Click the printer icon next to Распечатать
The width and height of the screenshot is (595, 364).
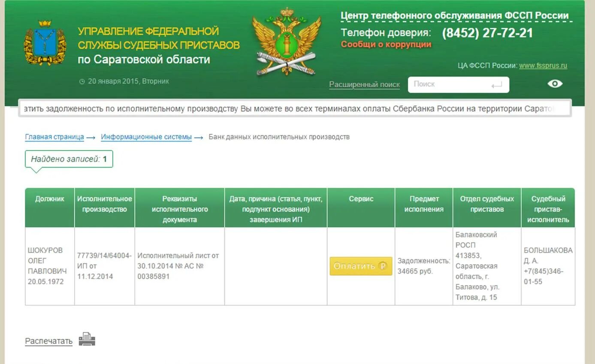pyautogui.click(x=87, y=339)
